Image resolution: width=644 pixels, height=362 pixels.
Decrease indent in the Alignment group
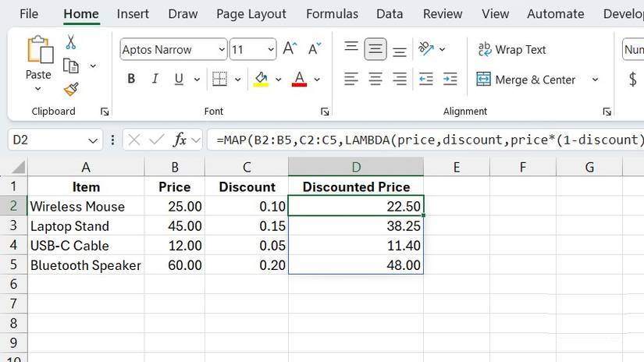pyautogui.click(x=426, y=79)
